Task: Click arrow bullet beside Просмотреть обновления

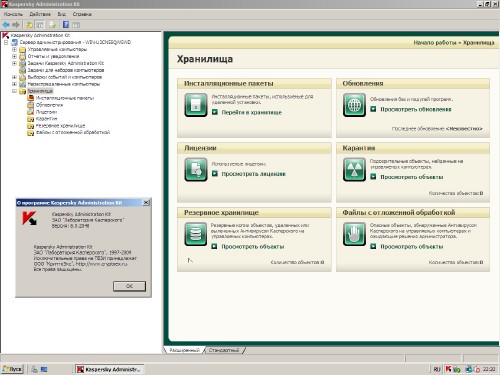Action: [x=373, y=109]
